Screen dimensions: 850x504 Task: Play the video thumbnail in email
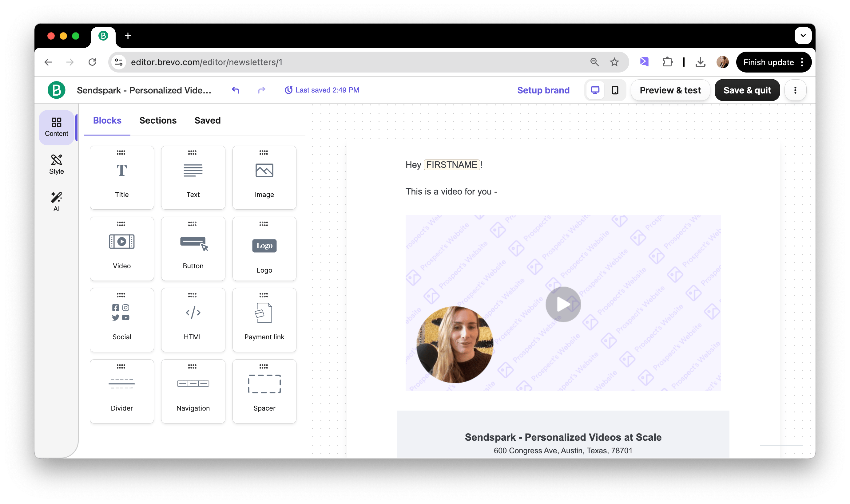click(x=563, y=304)
